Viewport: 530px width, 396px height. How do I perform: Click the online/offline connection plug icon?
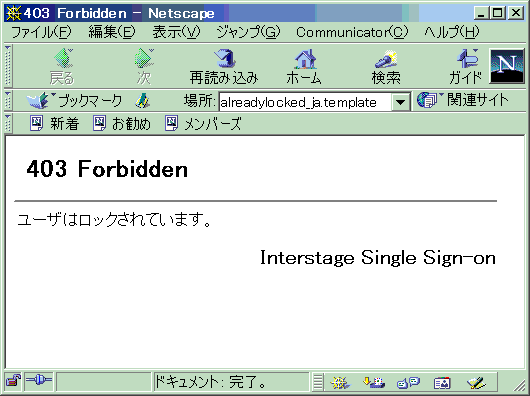tap(39, 380)
